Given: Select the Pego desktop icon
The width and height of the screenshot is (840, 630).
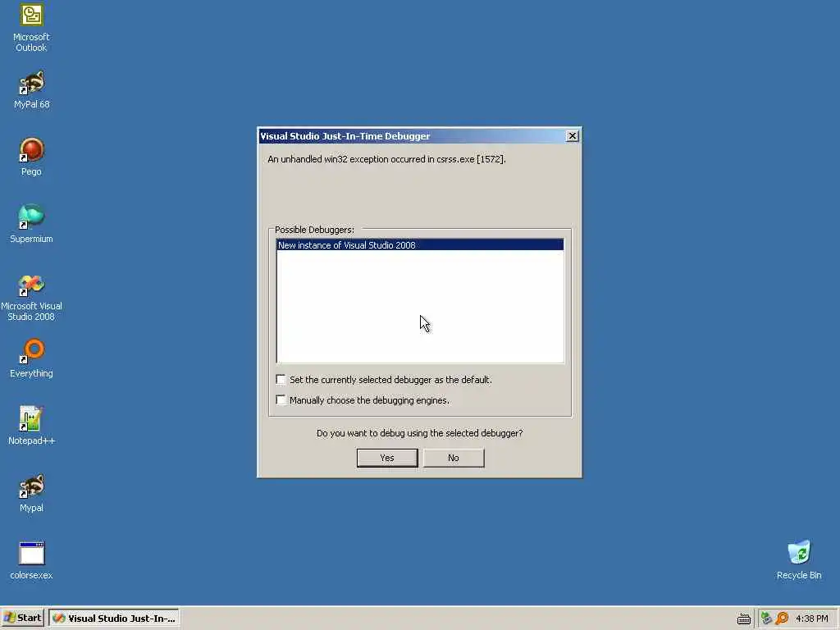Looking at the screenshot, I should coord(31,157).
